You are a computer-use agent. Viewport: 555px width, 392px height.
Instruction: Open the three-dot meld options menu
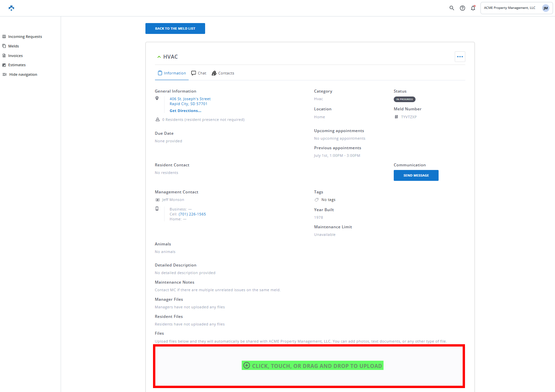pyautogui.click(x=460, y=57)
